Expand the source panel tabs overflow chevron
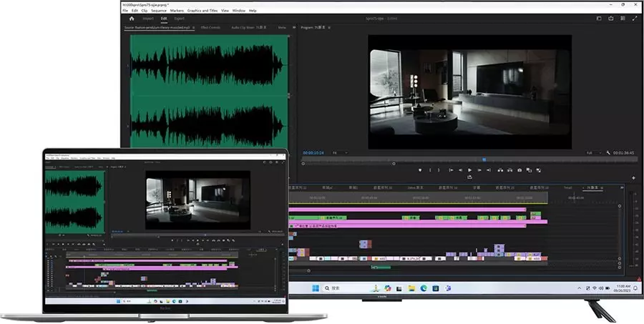 coord(294,27)
